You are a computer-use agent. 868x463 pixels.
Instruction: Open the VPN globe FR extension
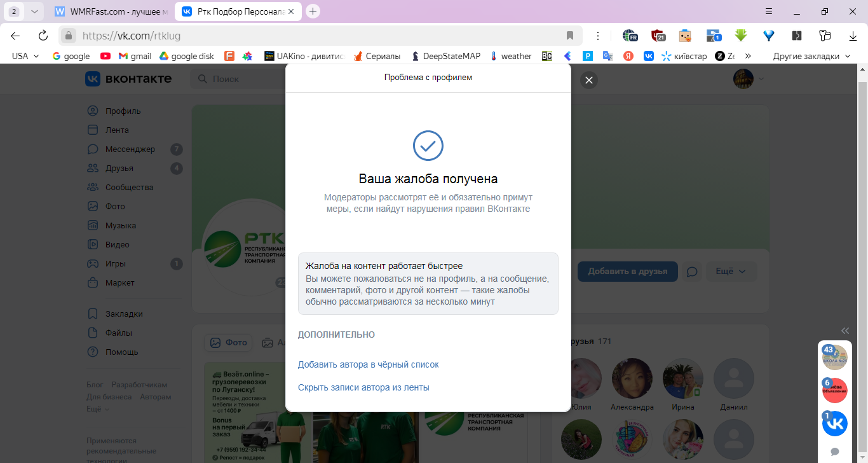tap(630, 36)
